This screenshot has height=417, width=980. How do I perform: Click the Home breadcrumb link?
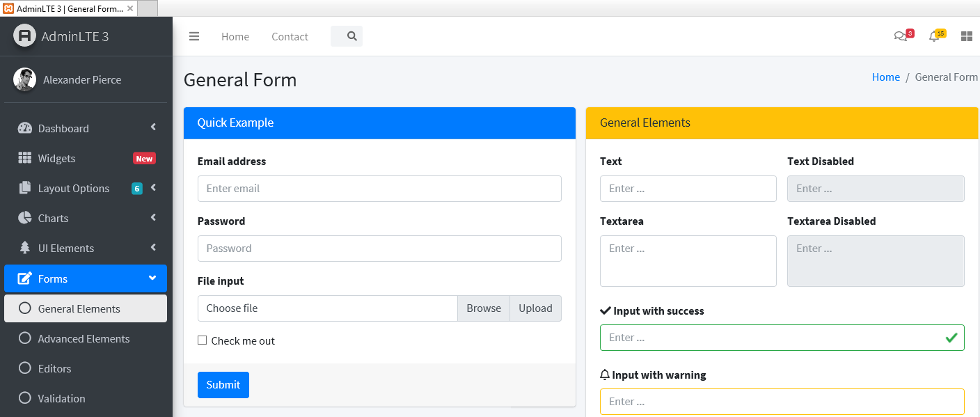pyautogui.click(x=885, y=77)
